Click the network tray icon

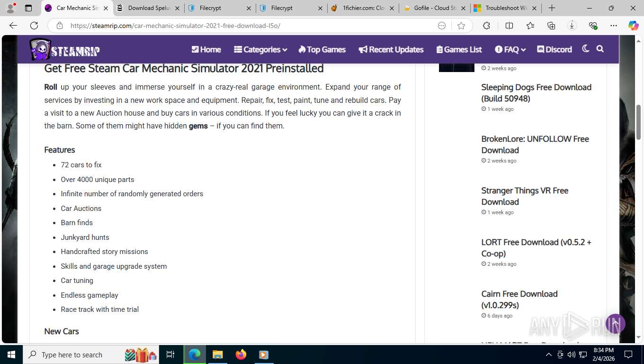pyautogui.click(x=583, y=355)
